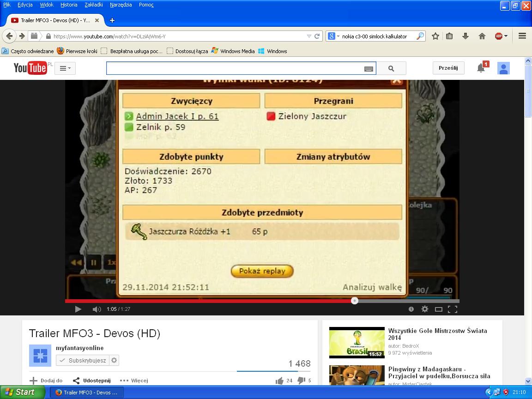The width and height of the screenshot is (532, 399).
Task: Open video settings gear icon
Action: (425, 309)
